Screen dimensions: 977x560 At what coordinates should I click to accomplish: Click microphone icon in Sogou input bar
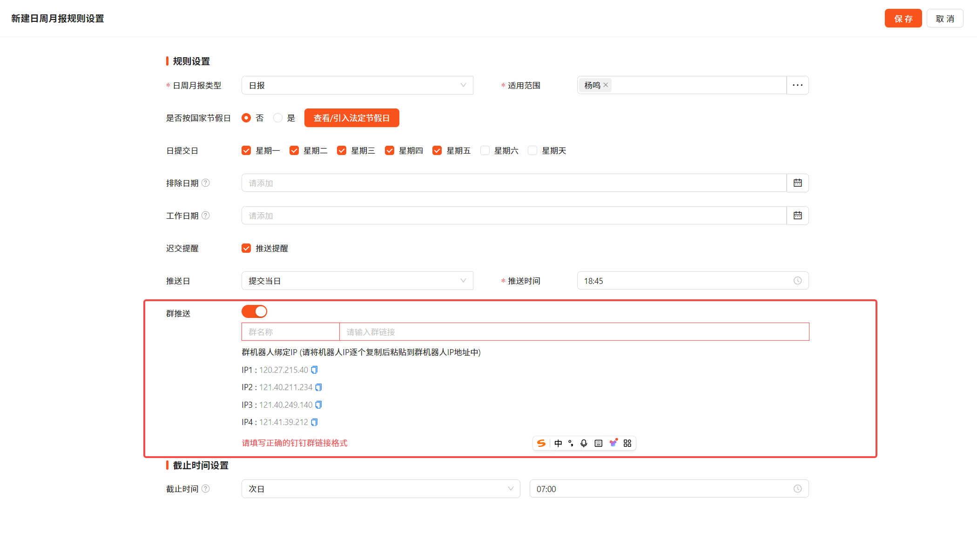[x=584, y=443]
